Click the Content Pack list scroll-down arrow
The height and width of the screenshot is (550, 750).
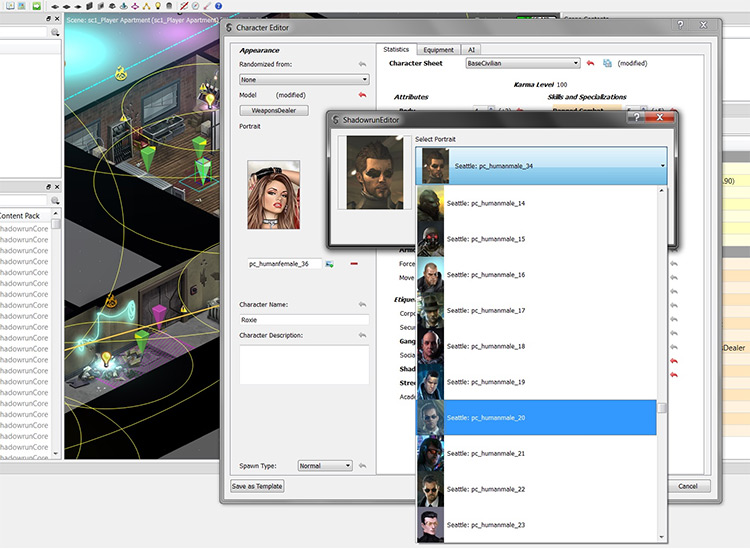click(x=56, y=453)
